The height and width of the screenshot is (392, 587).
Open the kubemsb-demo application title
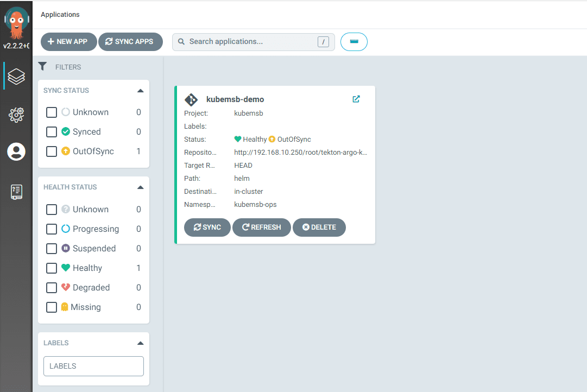tap(235, 99)
